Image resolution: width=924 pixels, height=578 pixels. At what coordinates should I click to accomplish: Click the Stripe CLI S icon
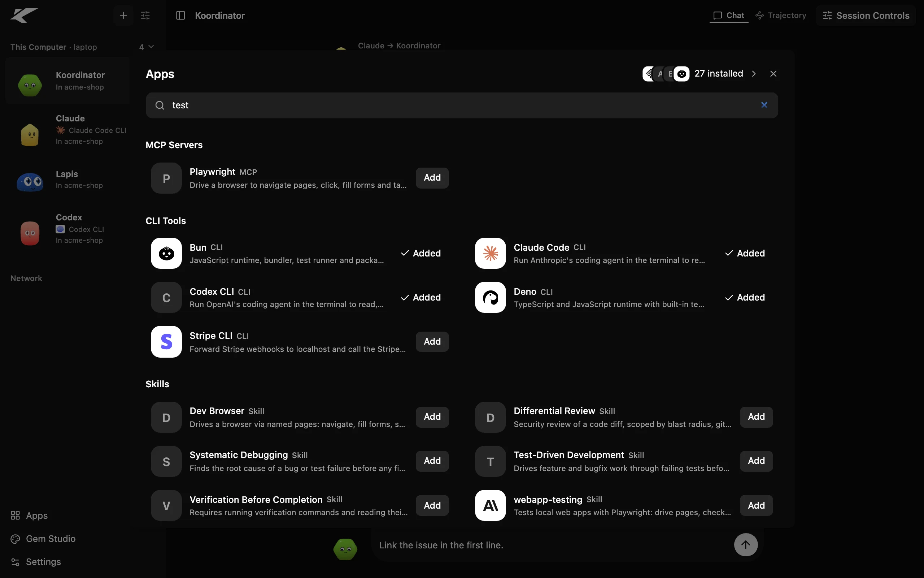click(166, 341)
